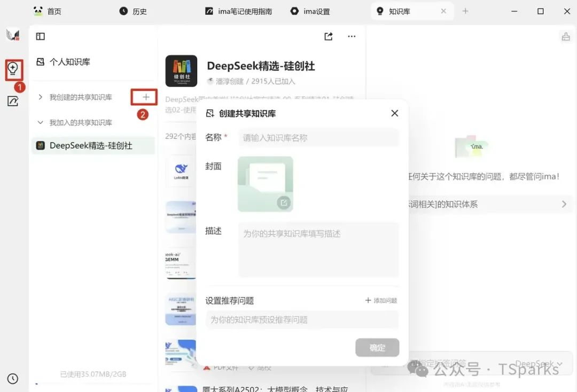Open the LoRA document thumbnail in list
Screen dimensions: 577x392
(181, 171)
